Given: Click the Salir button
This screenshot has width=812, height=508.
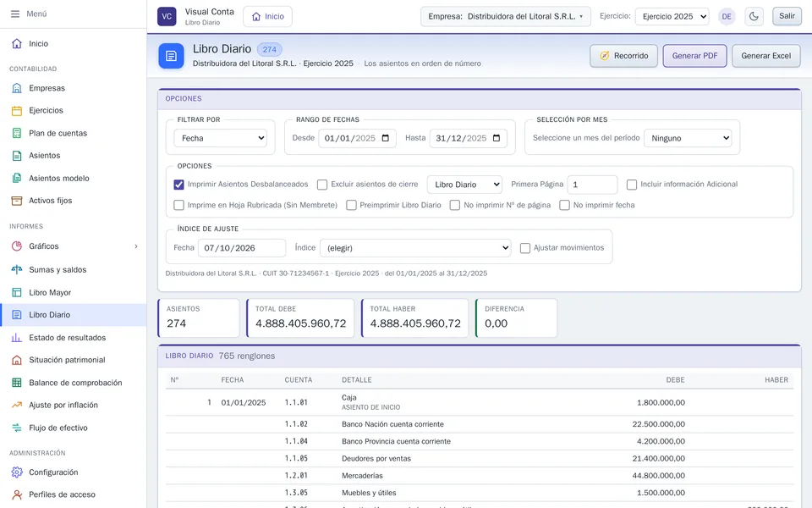Looking at the screenshot, I should click(x=787, y=16).
